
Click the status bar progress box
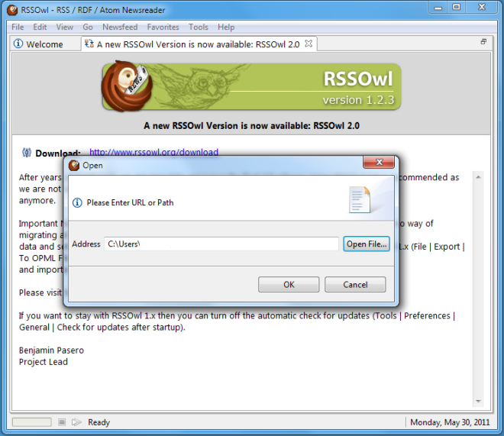pos(32,421)
